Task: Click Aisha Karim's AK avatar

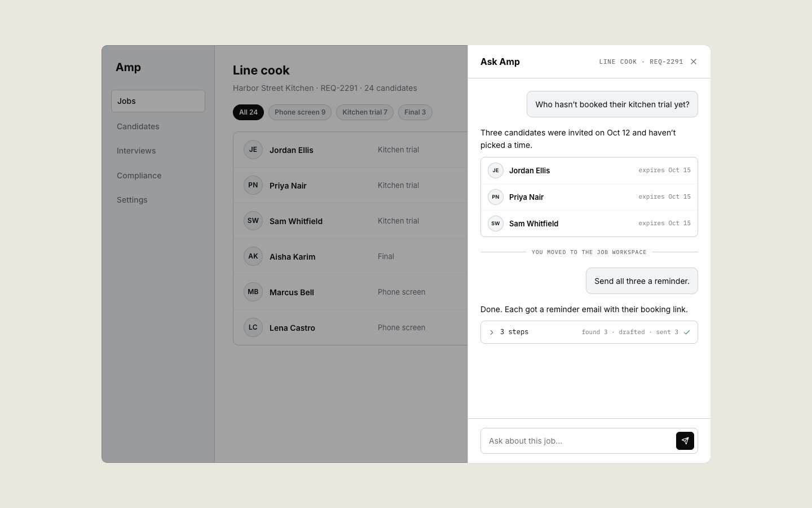Action: tap(253, 256)
